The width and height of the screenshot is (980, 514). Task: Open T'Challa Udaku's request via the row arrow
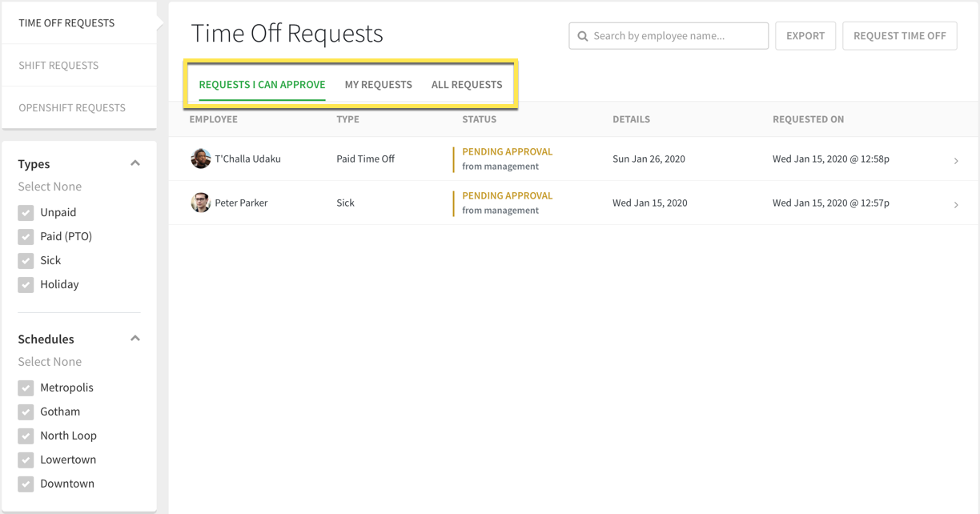955,160
